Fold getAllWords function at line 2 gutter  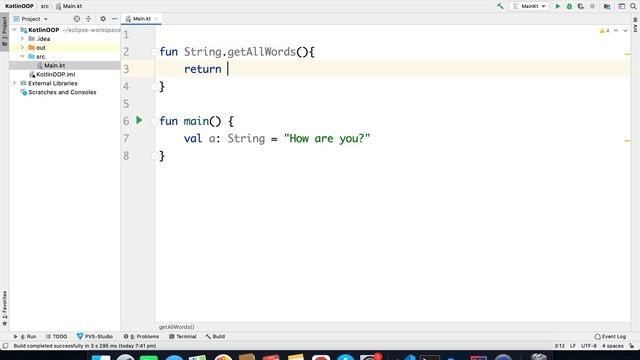coord(154,52)
